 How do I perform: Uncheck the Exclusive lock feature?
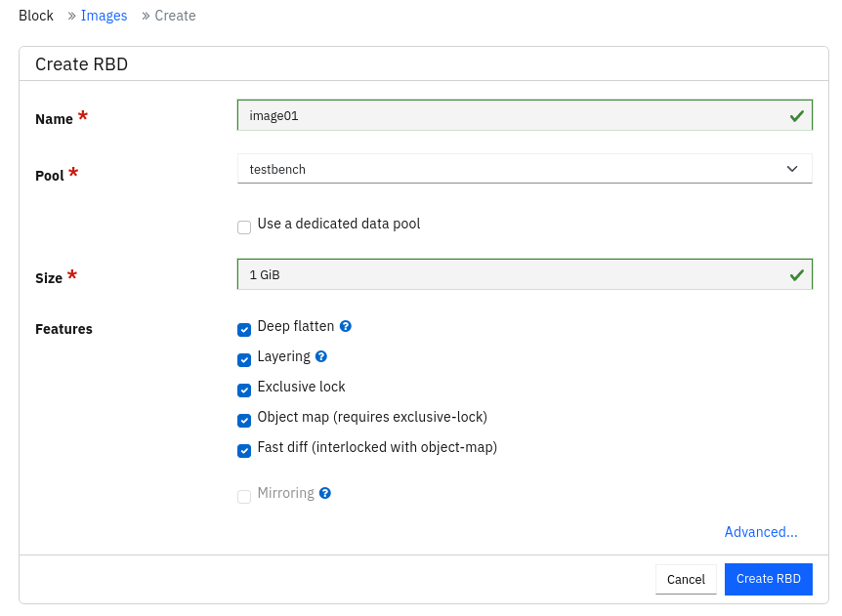(x=244, y=390)
